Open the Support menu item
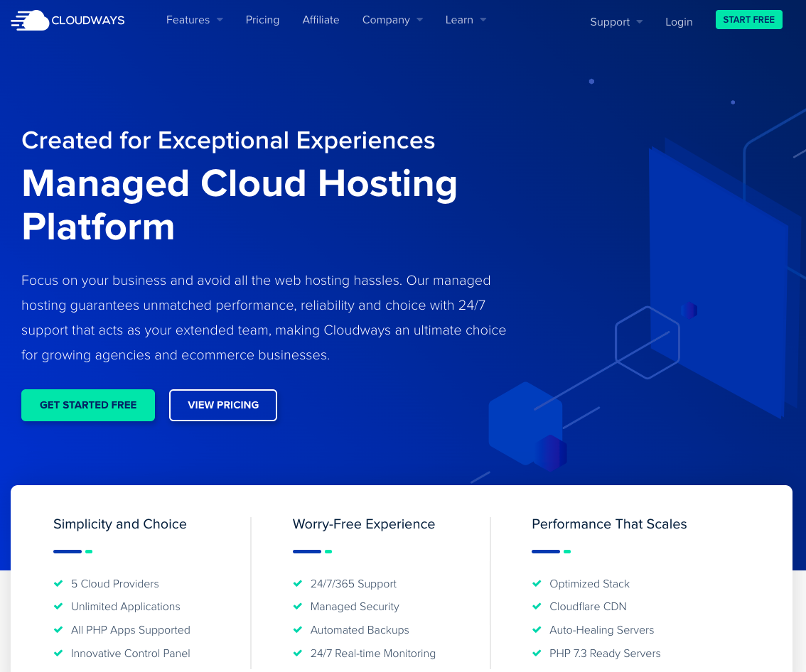 click(x=610, y=22)
